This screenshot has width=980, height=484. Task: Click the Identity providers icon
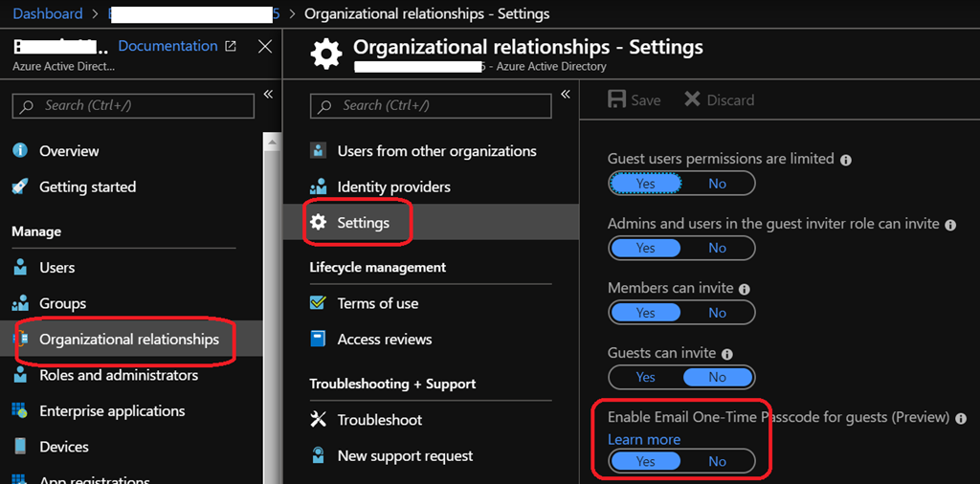pos(318,187)
